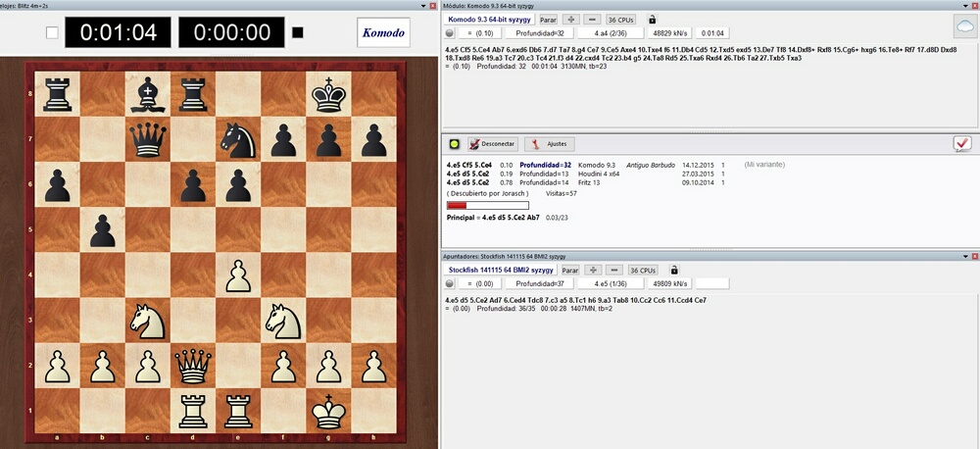
Task: Click the white player clock 0:01:04
Action: pyautogui.click(x=118, y=32)
